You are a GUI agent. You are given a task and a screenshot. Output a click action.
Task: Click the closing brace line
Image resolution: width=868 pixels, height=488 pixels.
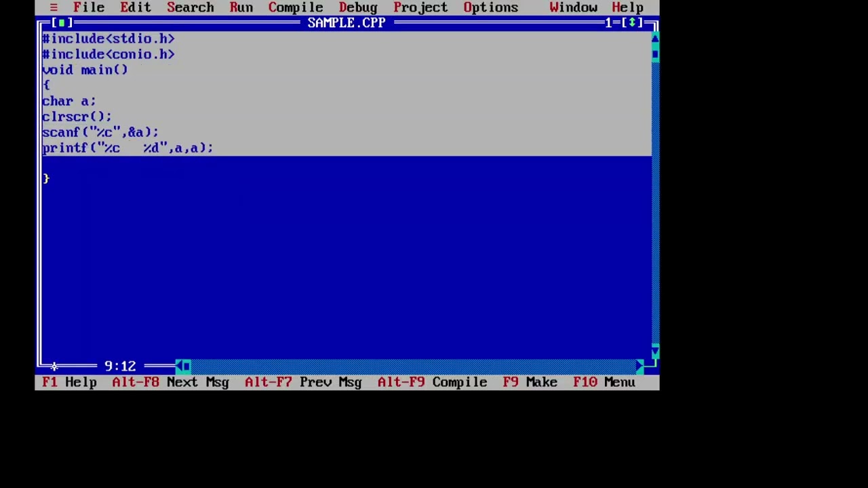(x=46, y=179)
